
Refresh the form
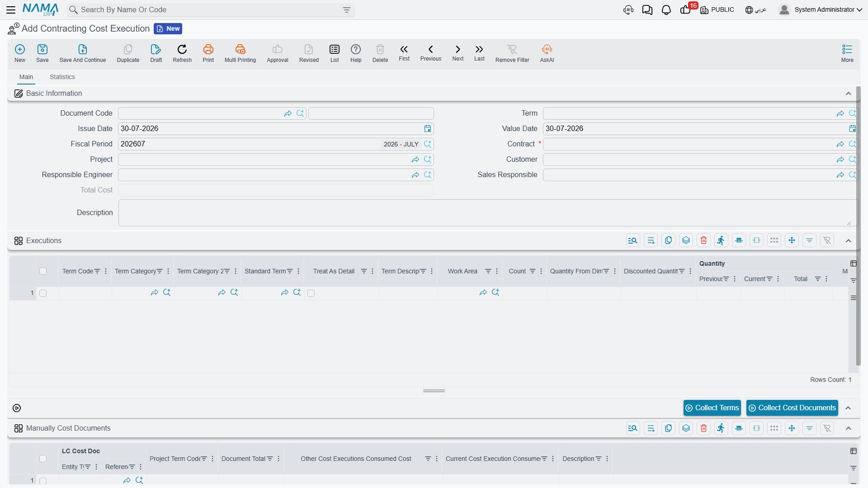point(182,53)
